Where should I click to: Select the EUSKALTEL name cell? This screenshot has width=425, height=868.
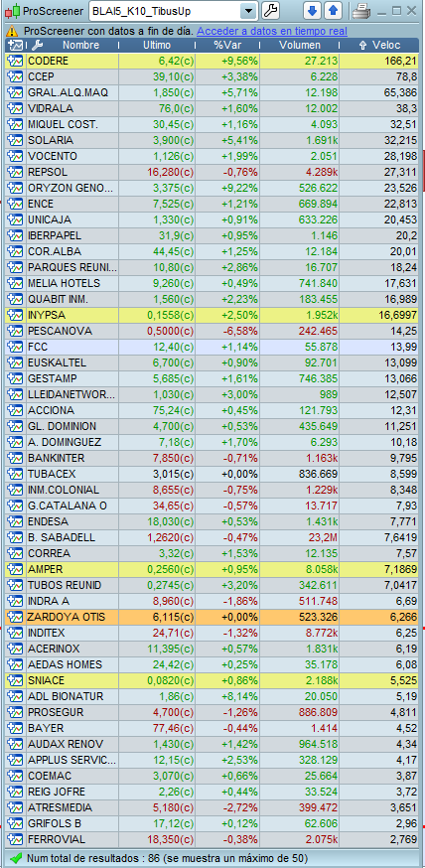[72, 363]
